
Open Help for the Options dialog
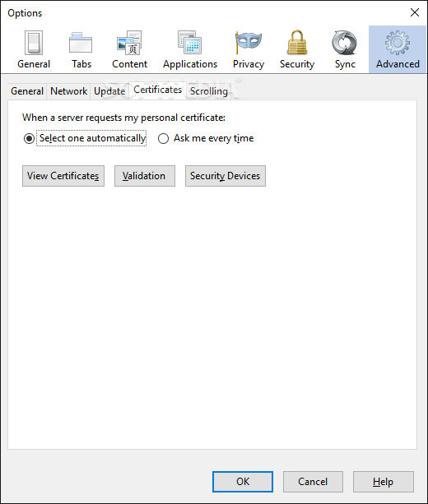tap(384, 482)
